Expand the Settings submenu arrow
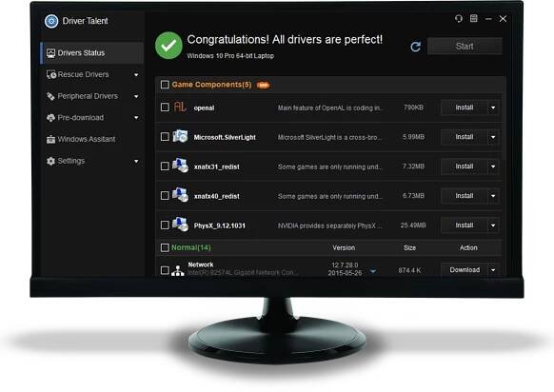Viewport: 554px width, 392px height. pos(136,162)
